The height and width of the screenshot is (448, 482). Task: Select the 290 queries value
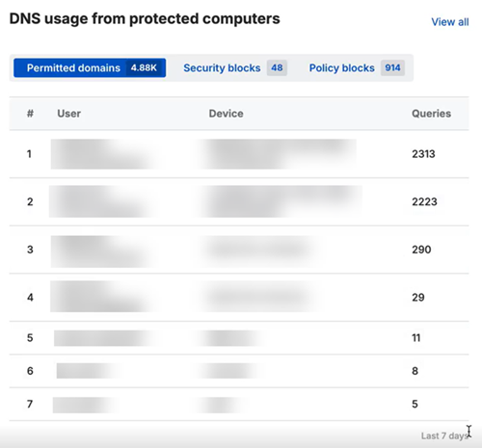421,250
